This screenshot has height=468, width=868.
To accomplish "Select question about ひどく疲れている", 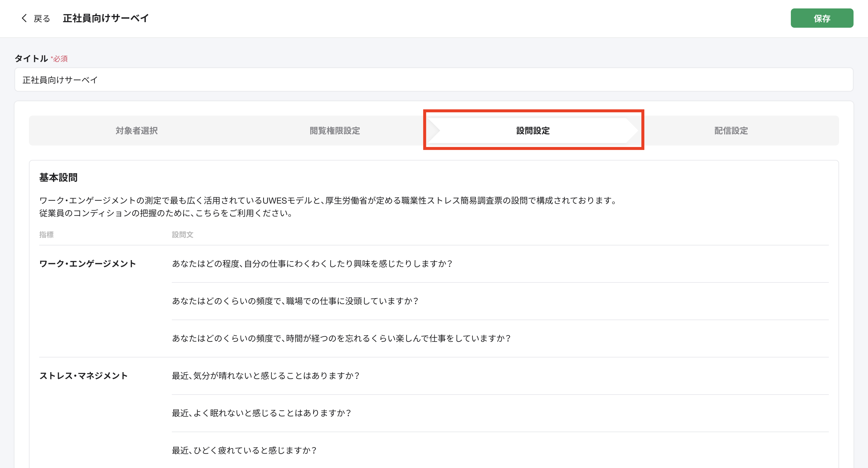I will click(244, 451).
